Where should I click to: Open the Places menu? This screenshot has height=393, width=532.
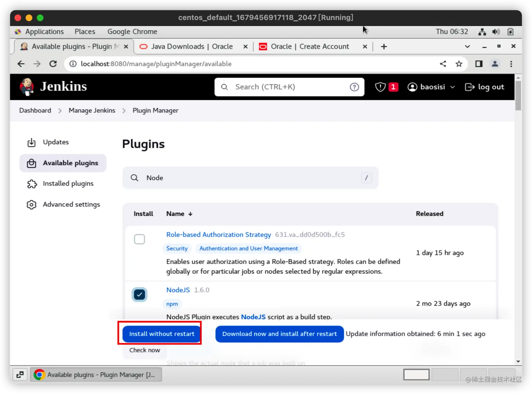pyautogui.click(x=85, y=32)
